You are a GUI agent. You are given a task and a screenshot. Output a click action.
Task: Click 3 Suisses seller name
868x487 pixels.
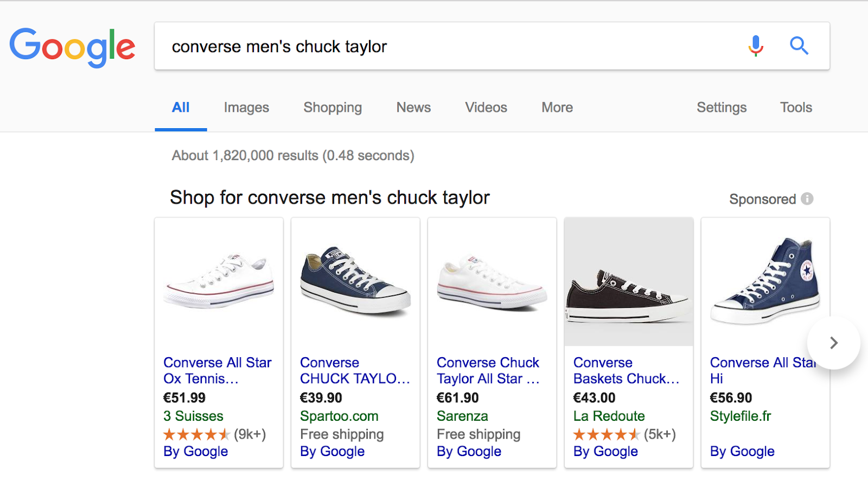[x=194, y=416]
